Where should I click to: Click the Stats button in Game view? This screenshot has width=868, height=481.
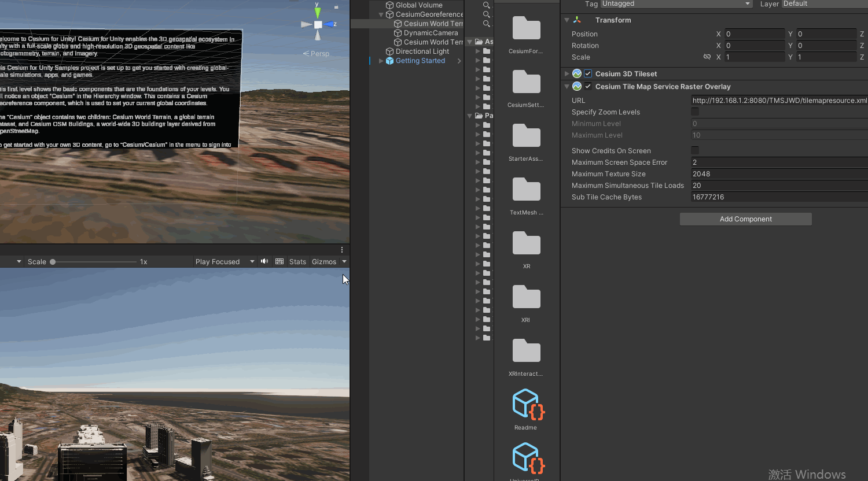coord(297,262)
